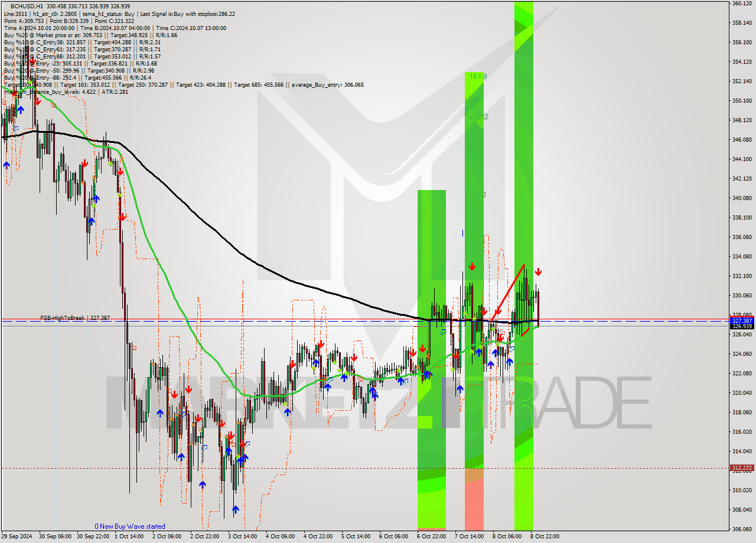Click the '7 Oct 14:00' time axis label
756x543 pixels.
469,537
